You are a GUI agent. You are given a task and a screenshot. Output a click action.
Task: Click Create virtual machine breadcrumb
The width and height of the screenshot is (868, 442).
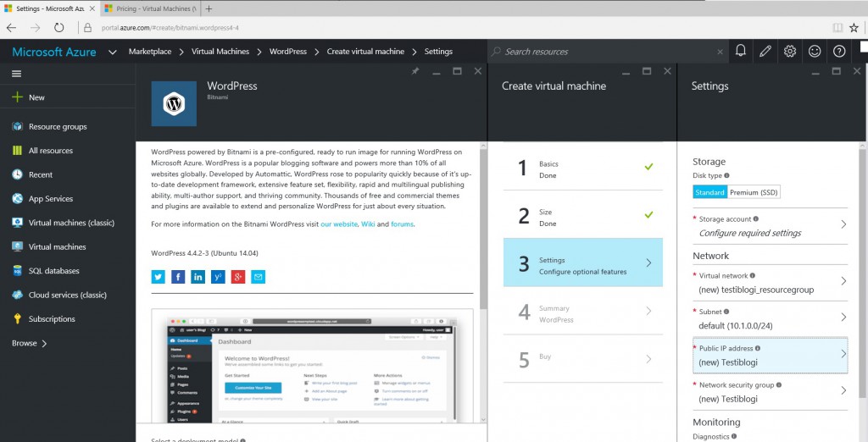click(365, 52)
